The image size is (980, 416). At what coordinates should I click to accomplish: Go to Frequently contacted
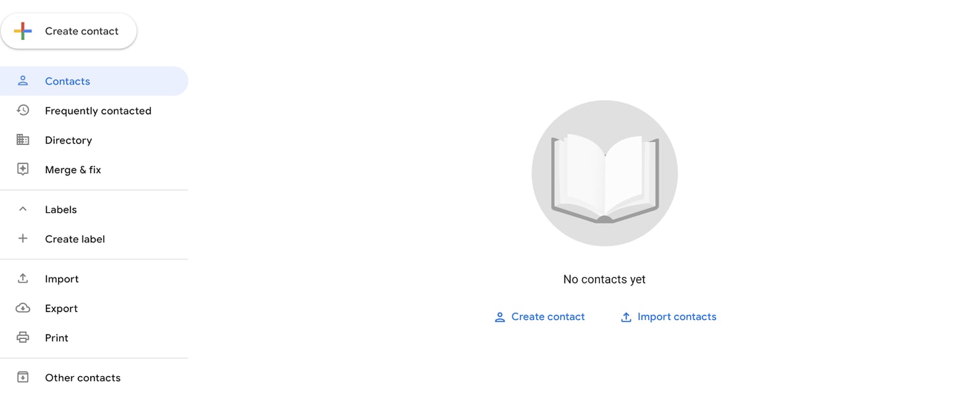[x=94, y=110]
